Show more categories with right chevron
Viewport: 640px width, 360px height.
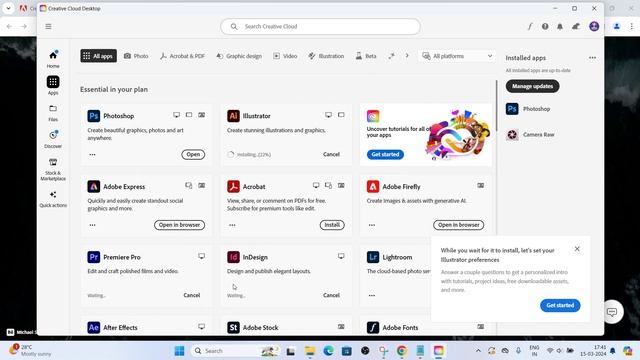pos(407,56)
